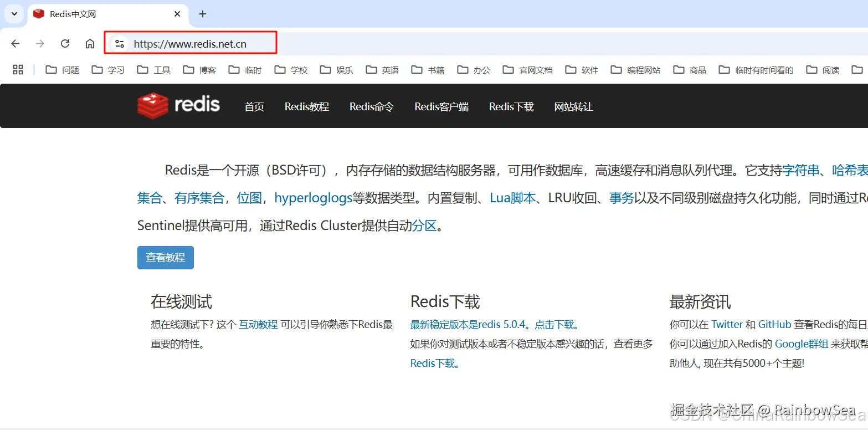Click the 最新资讯 heading

[700, 302]
